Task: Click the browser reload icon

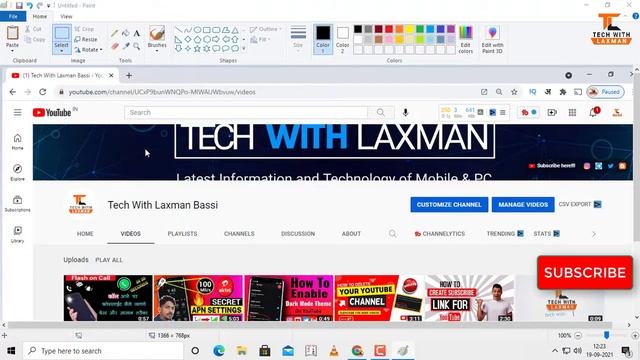Action: pos(42,92)
